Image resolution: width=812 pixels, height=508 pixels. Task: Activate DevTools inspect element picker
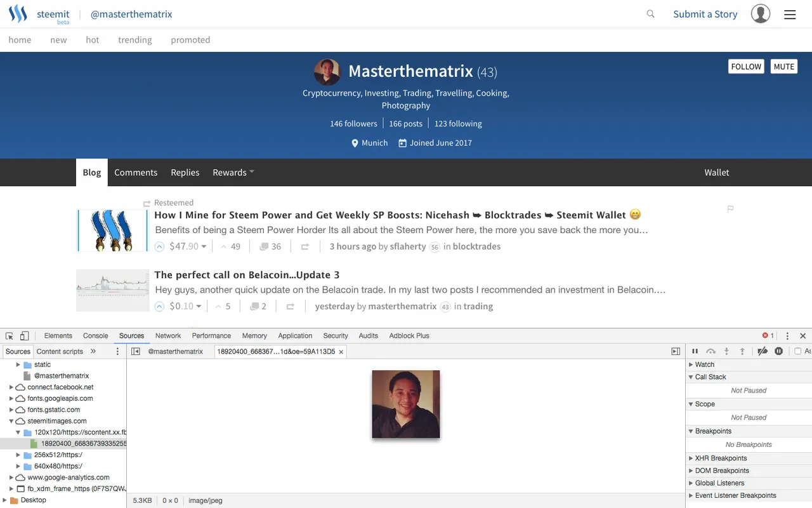point(10,335)
